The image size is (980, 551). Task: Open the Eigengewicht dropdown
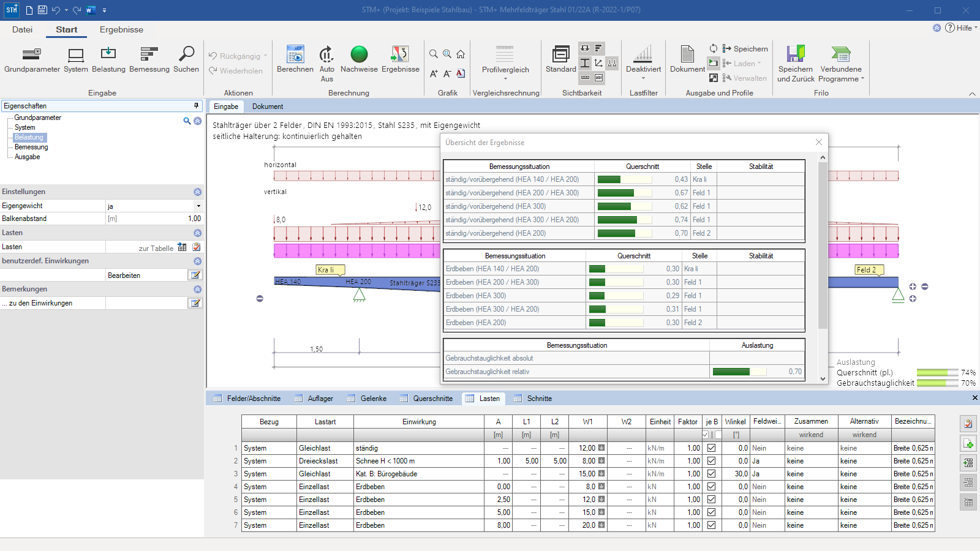(x=198, y=206)
